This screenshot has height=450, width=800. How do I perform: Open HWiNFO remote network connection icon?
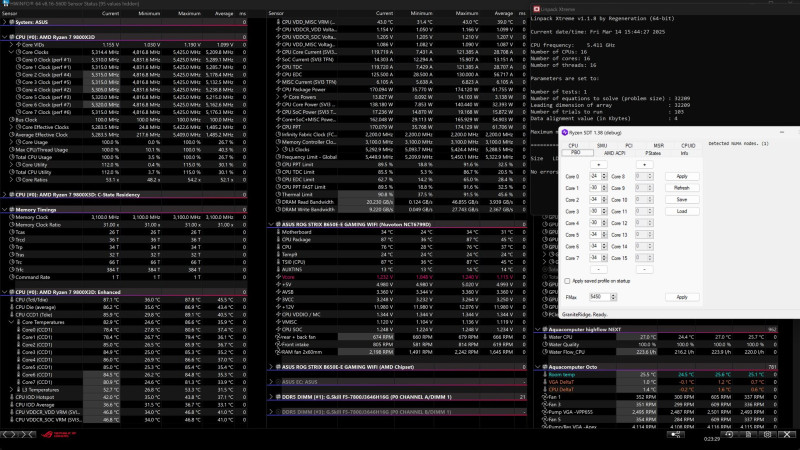676,434
